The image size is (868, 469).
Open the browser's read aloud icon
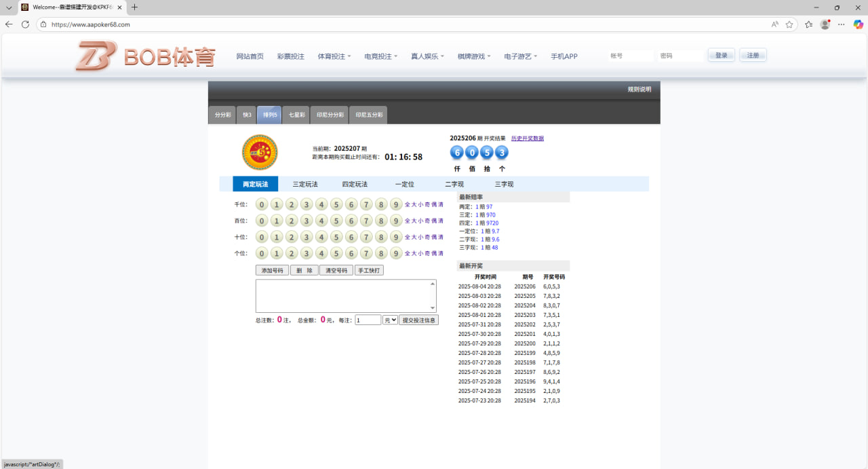(x=774, y=24)
